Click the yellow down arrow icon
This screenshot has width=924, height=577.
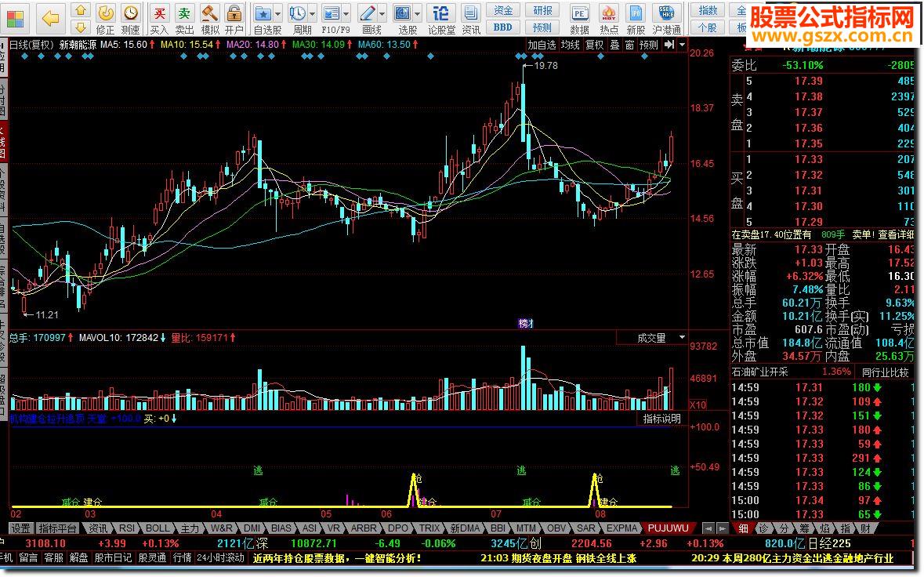pyautogui.click(x=80, y=27)
